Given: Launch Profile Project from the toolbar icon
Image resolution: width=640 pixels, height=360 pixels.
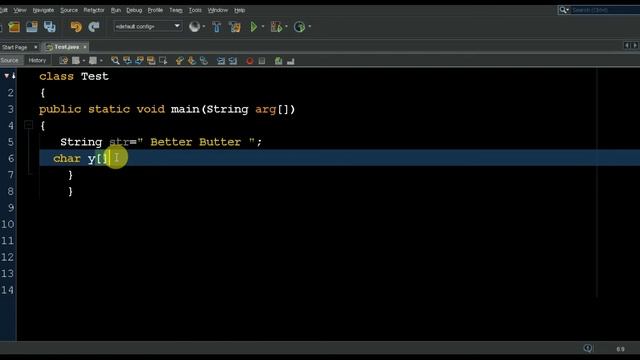Looking at the screenshot, I should 299,27.
